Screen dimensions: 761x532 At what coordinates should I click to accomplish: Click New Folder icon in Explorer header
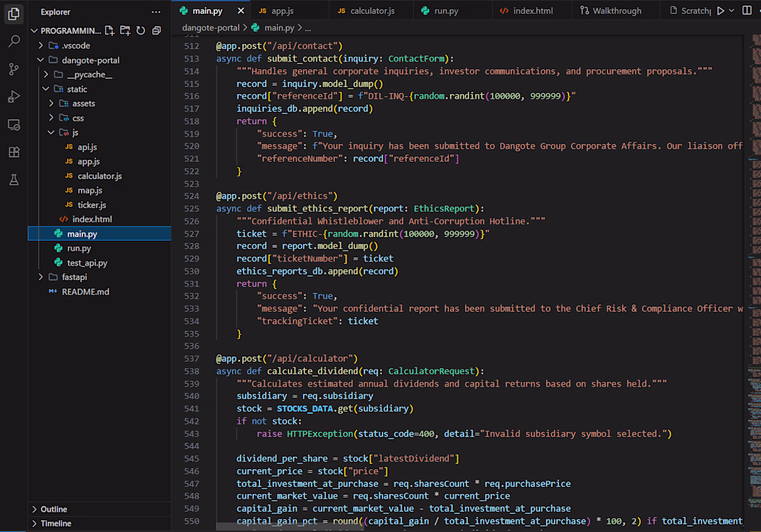coord(125,30)
